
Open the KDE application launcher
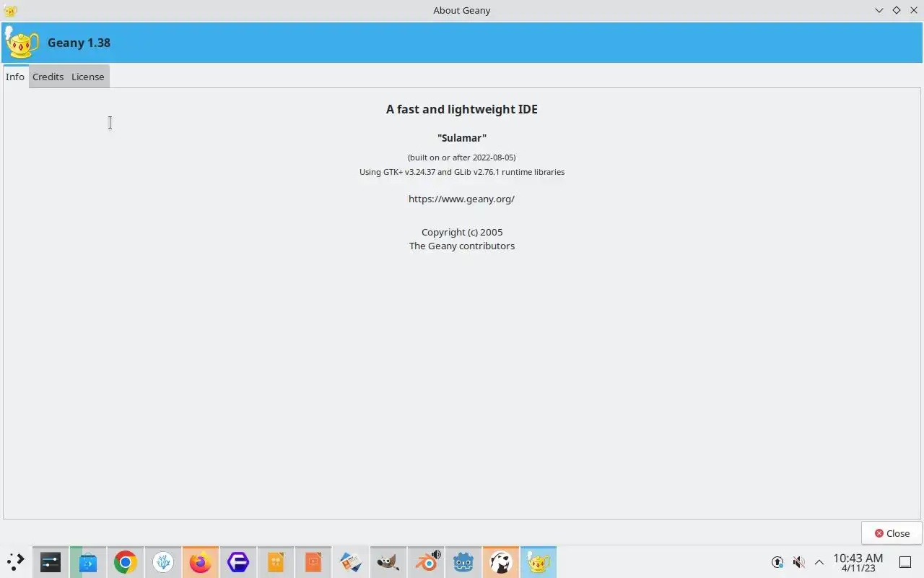coord(16,562)
